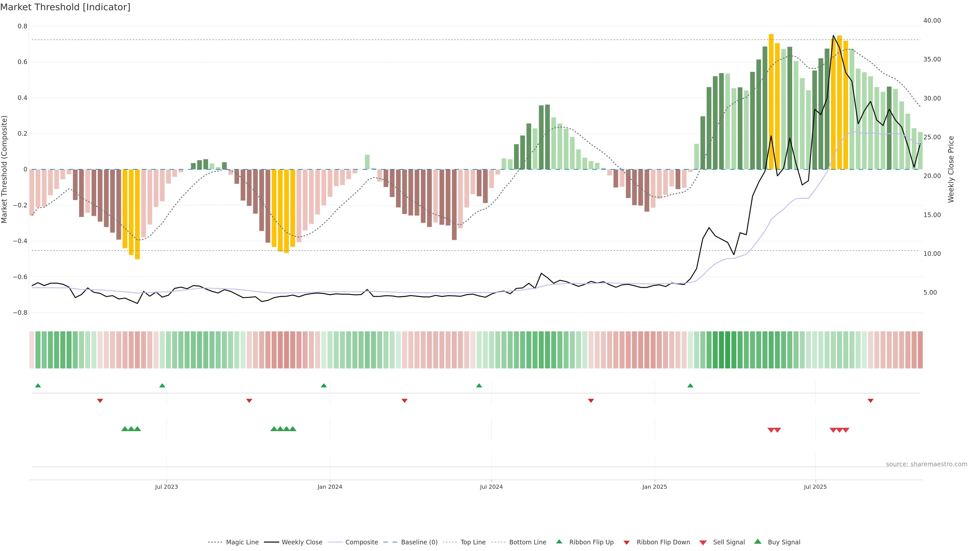Click the Sell Signal legend marker icon
Viewport: 980px width, 551px height.
click(x=703, y=542)
